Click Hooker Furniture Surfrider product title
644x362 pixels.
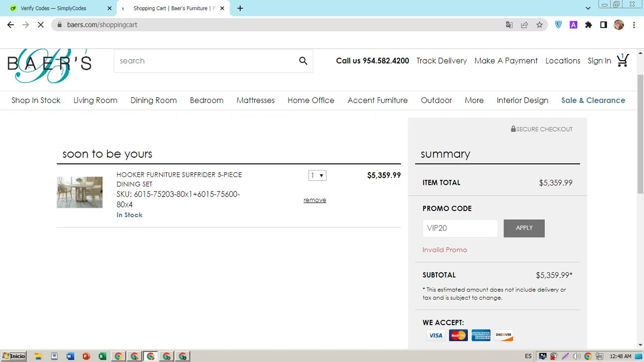pyautogui.click(x=179, y=179)
